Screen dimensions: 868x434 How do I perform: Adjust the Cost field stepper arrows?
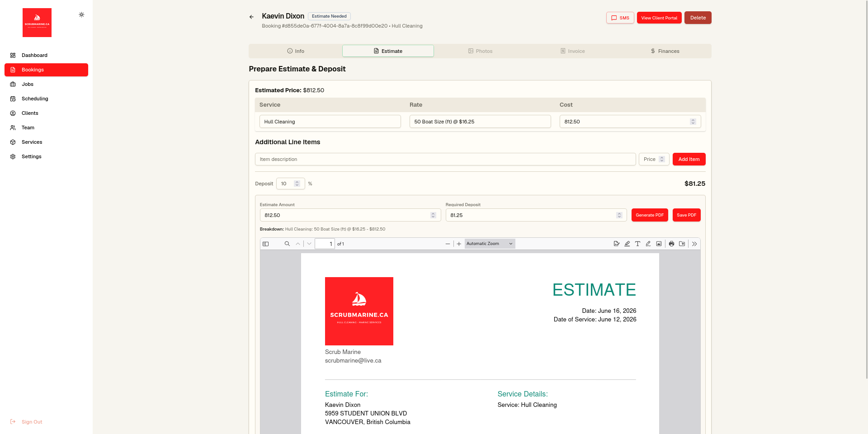(x=693, y=122)
